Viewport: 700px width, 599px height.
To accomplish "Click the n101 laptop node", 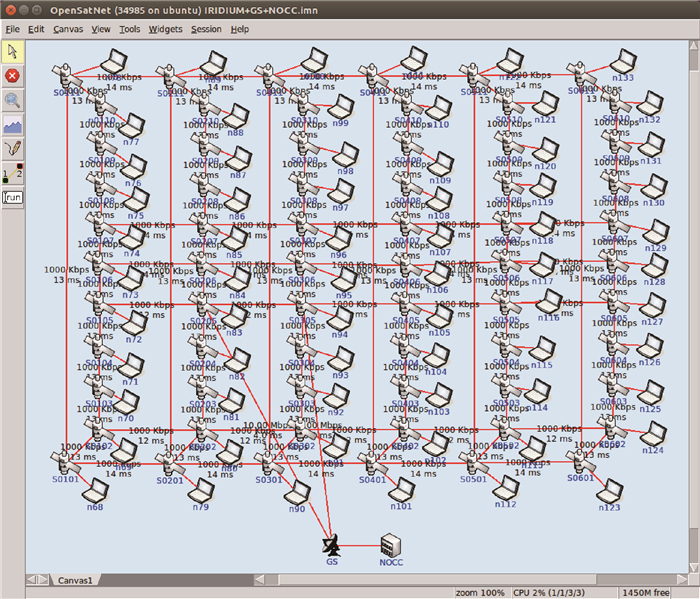I will tap(403, 489).
